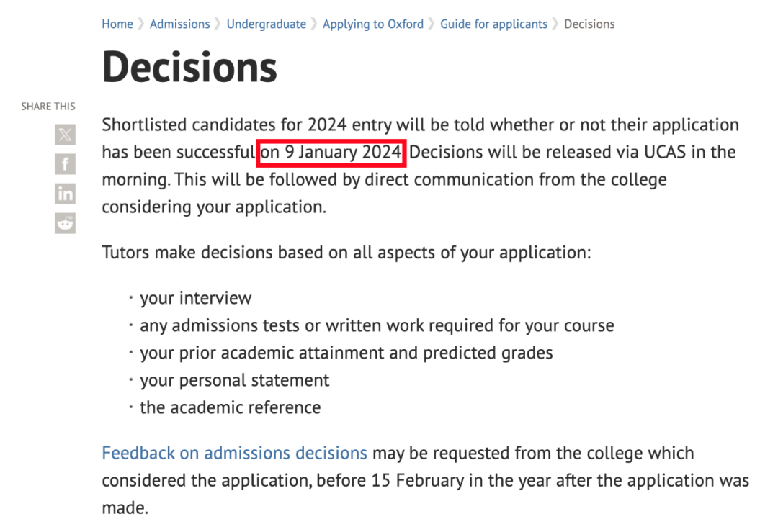Go to the Home breadcrumb link
The image size is (778, 532).
[117, 24]
